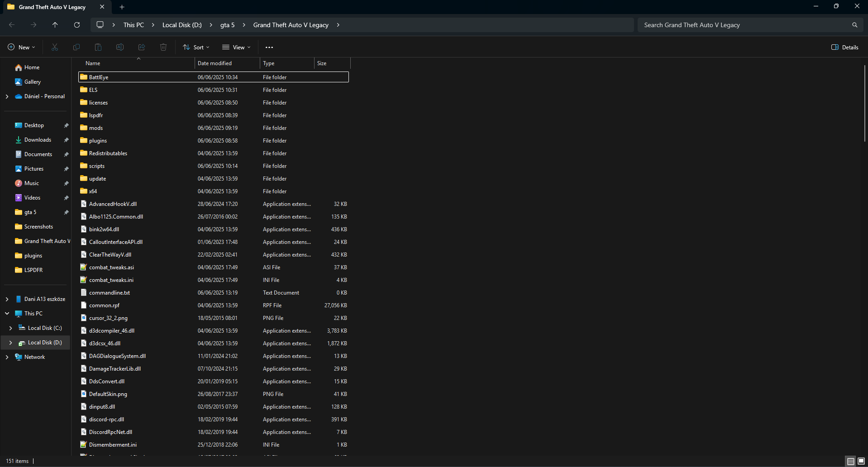The height and width of the screenshot is (467, 868).
Task: Expand Local Disk (C:) tree node
Action: 10,328
